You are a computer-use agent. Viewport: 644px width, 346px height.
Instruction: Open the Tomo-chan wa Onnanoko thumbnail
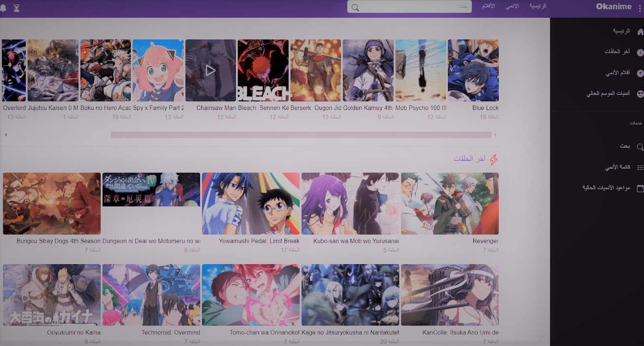(x=251, y=295)
